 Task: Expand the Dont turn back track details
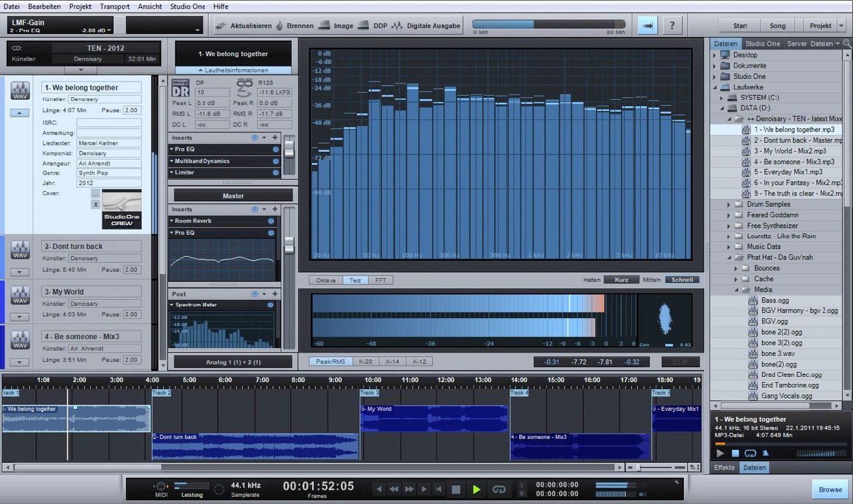pos(20,273)
